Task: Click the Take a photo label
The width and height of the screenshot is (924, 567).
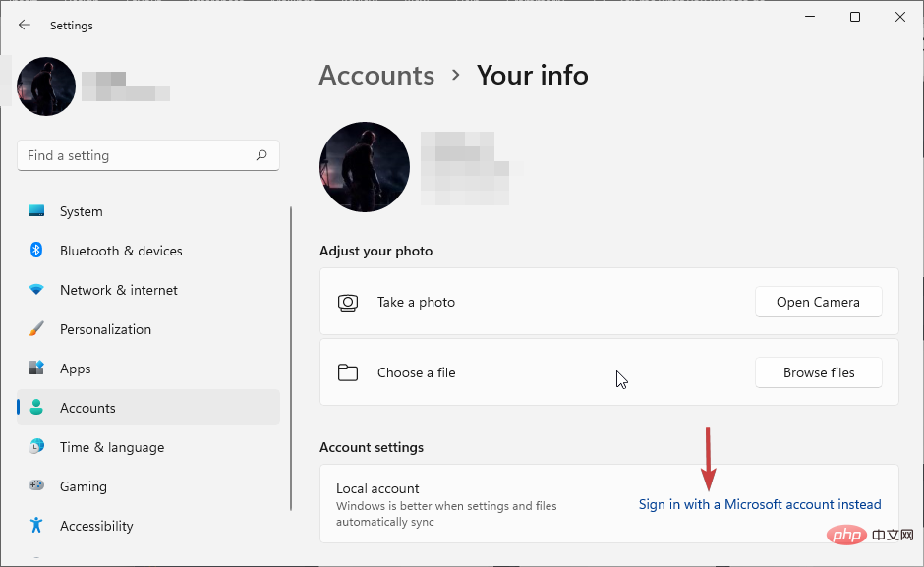Action: click(x=416, y=303)
